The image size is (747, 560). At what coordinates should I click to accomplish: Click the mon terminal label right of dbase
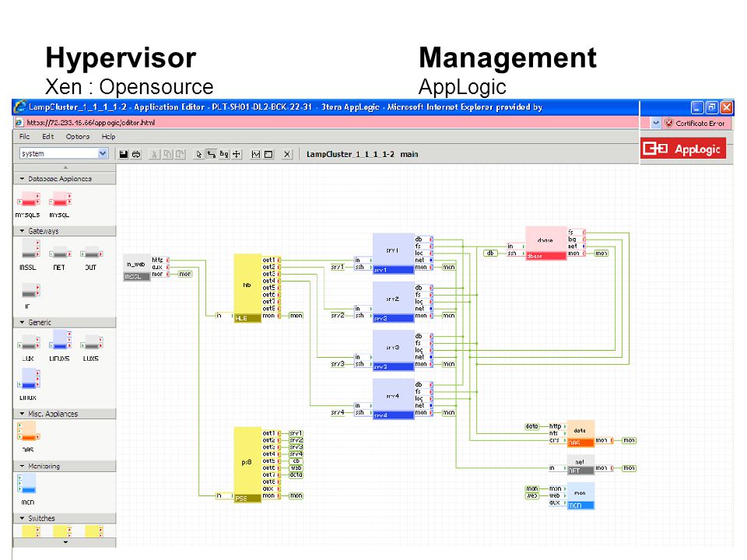click(601, 254)
